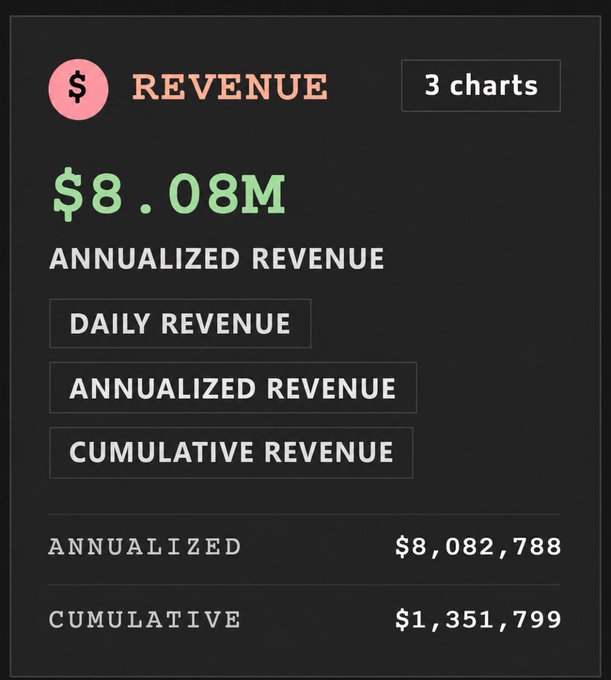
Task: Click the green M suffix of the headline figure
Action: point(264,194)
